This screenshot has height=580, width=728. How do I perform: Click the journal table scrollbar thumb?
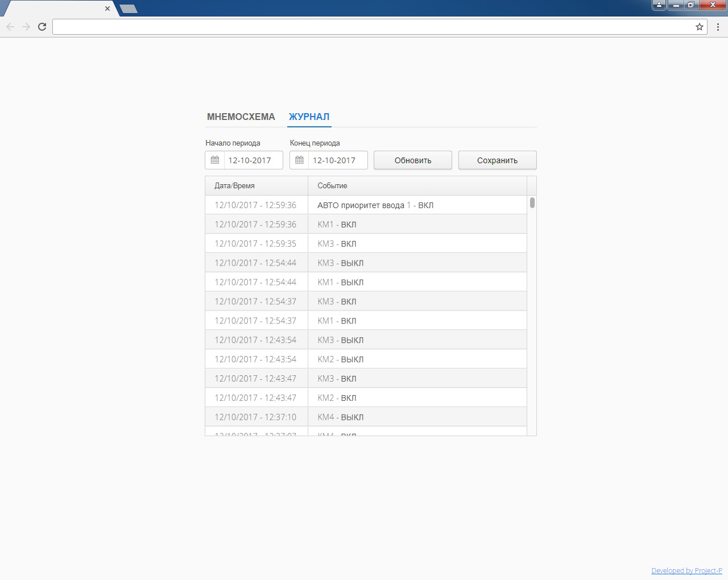click(532, 202)
